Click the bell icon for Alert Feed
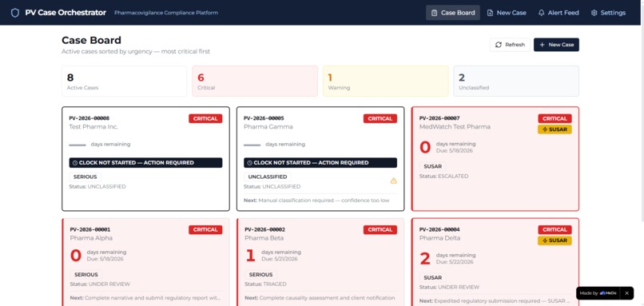The height and width of the screenshot is (306, 644). pos(541,13)
